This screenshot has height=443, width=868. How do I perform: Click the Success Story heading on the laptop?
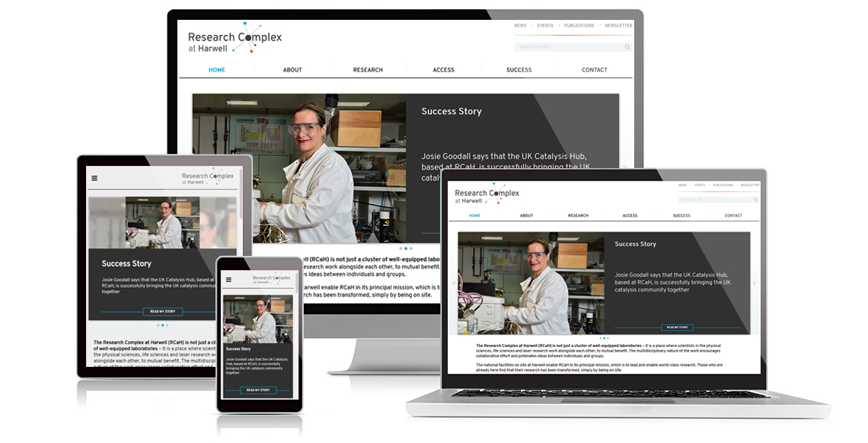636,244
